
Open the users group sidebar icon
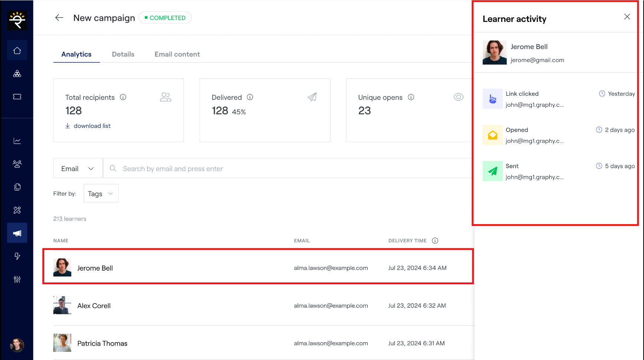(17, 164)
